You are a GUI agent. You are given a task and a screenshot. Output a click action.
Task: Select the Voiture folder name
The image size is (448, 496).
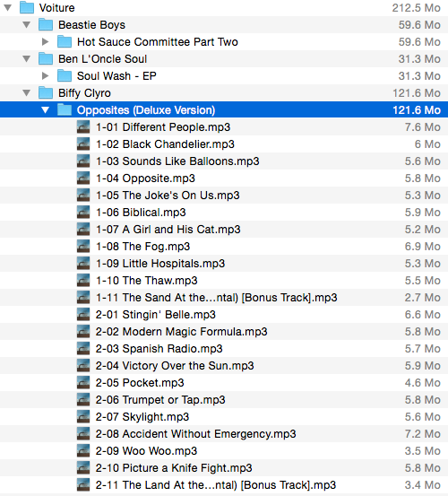(x=56, y=8)
